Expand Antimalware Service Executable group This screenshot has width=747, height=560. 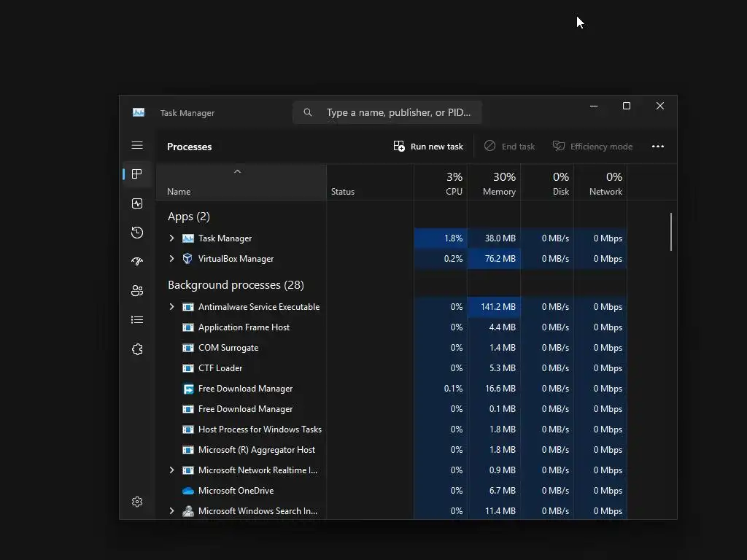[x=171, y=307]
